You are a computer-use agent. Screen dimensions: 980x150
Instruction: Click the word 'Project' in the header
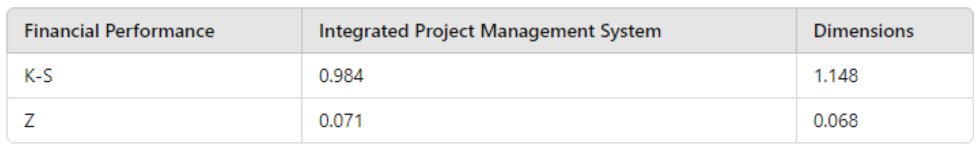pyautogui.click(x=444, y=31)
